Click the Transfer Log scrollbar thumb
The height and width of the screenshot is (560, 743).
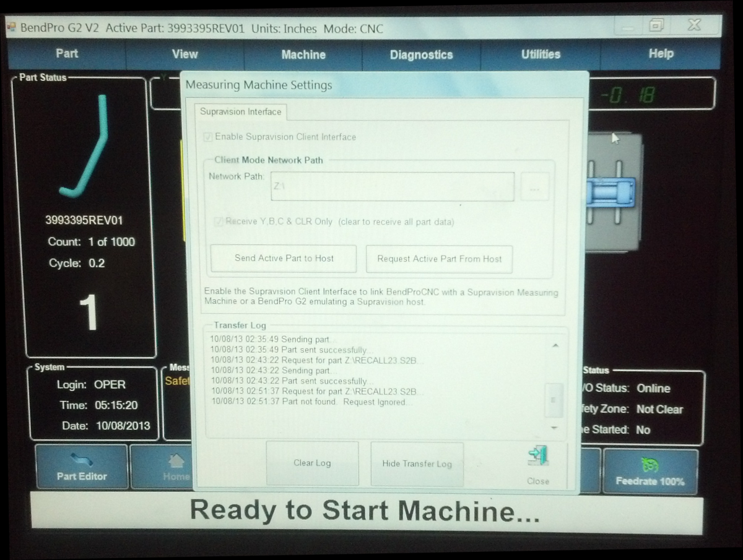coord(553,400)
